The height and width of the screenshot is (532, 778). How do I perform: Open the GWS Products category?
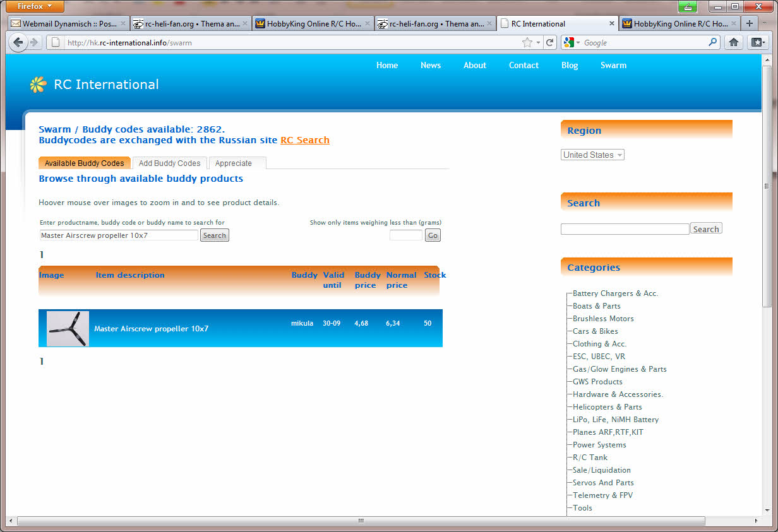597,382
